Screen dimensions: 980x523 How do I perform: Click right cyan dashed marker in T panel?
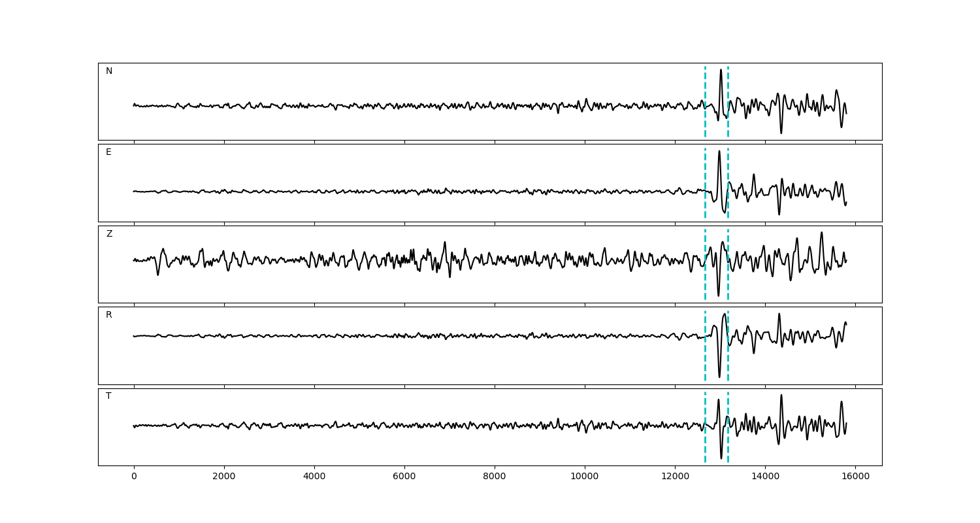(x=728, y=445)
